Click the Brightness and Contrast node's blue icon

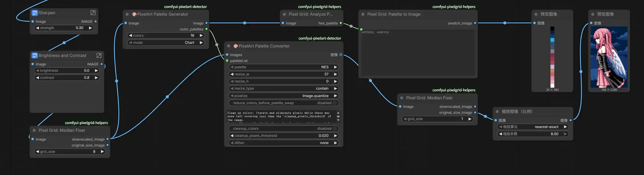(x=35, y=55)
